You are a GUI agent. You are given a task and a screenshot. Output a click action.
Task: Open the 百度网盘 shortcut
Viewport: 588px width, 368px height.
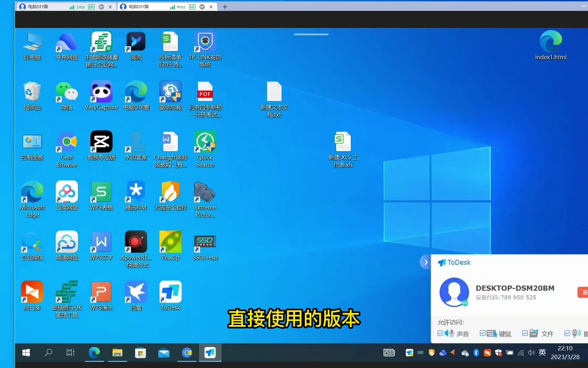pyautogui.click(x=67, y=196)
